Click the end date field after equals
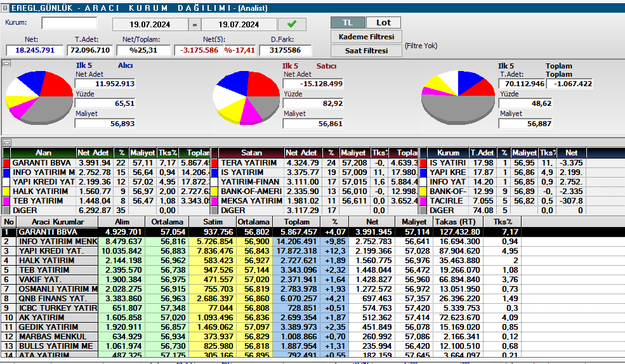The image size is (625, 364). 239,24
